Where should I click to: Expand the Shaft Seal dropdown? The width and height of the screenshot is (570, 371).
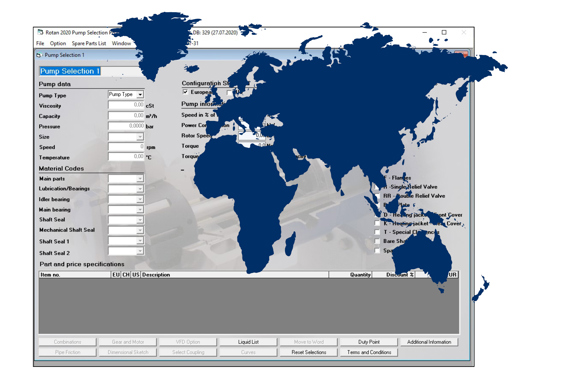tap(140, 220)
